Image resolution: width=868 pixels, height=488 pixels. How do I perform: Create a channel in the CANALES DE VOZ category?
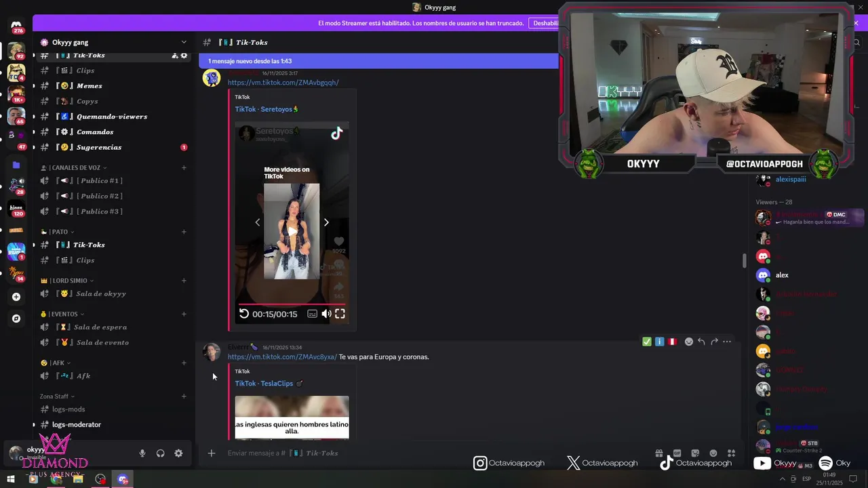[x=184, y=167]
